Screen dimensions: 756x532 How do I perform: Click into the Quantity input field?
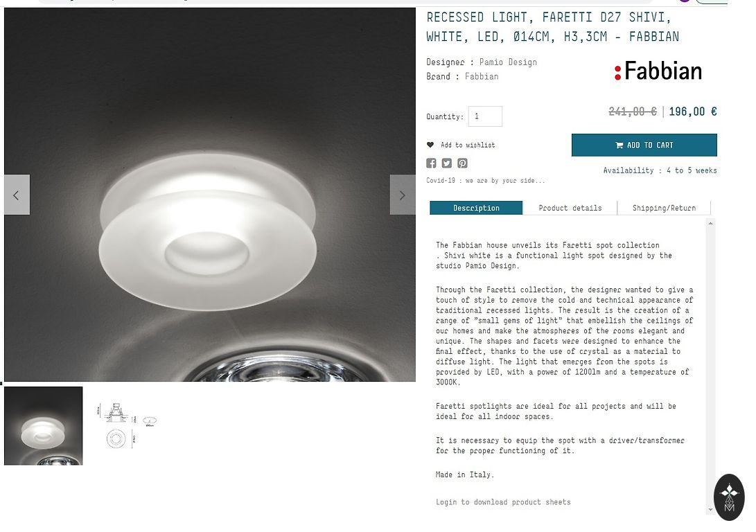(485, 116)
